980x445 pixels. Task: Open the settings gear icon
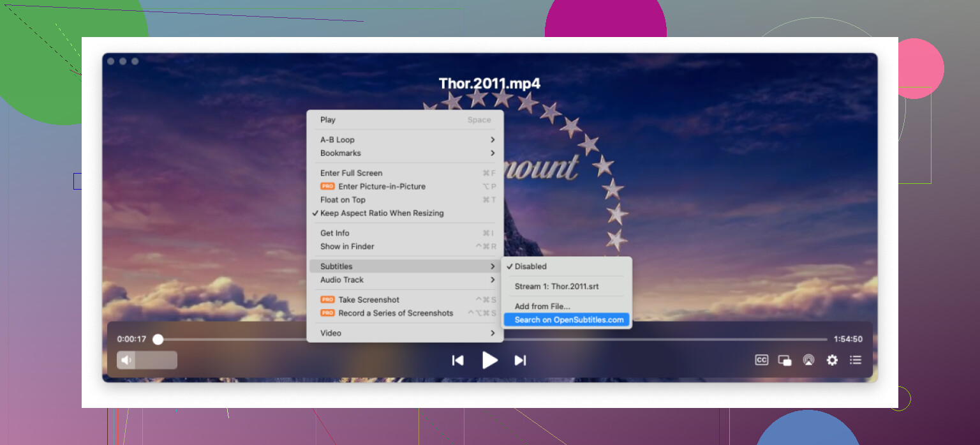pos(832,360)
